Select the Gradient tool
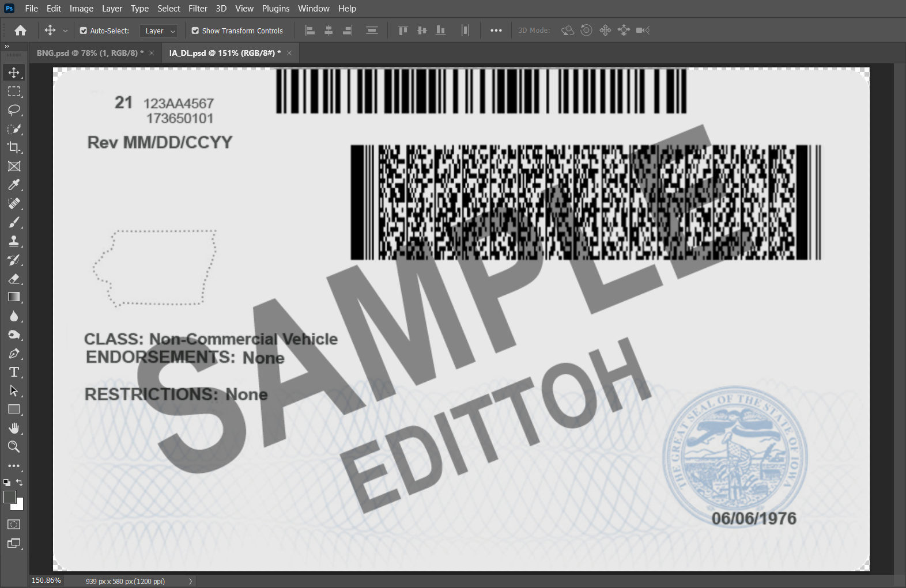Image resolution: width=906 pixels, height=588 pixels. (14, 297)
